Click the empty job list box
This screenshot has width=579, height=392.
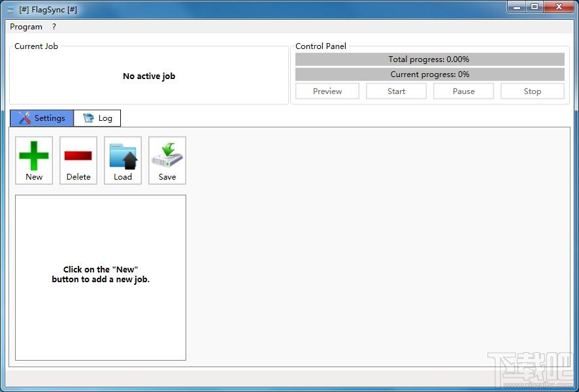point(101,278)
